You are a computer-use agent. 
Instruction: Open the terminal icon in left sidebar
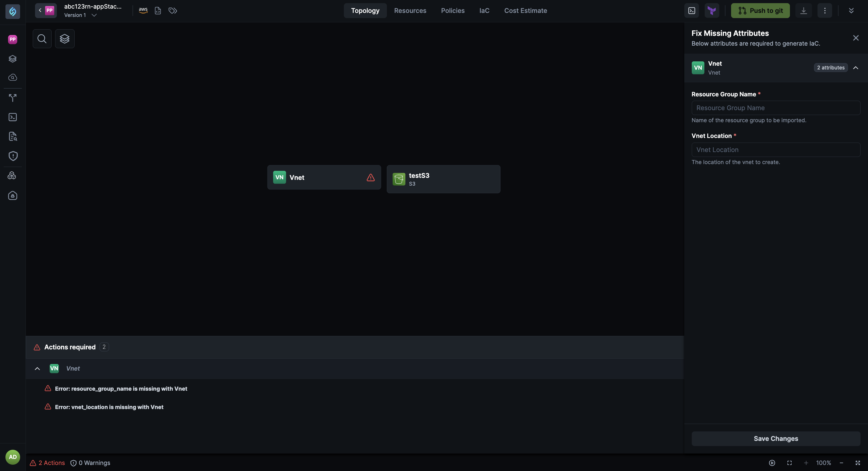[x=12, y=117]
